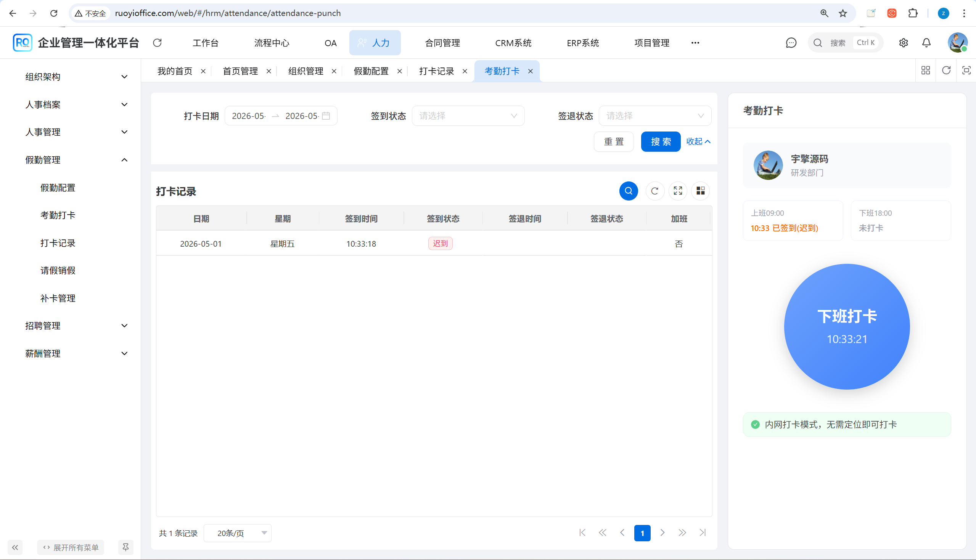Open the 流程中心 top menu
The height and width of the screenshot is (560, 976).
click(x=272, y=43)
